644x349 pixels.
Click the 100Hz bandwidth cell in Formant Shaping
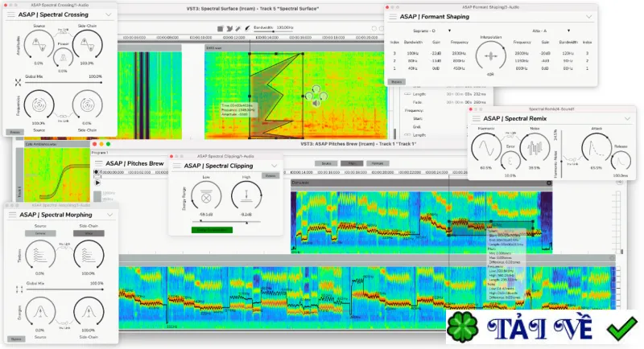tap(413, 53)
